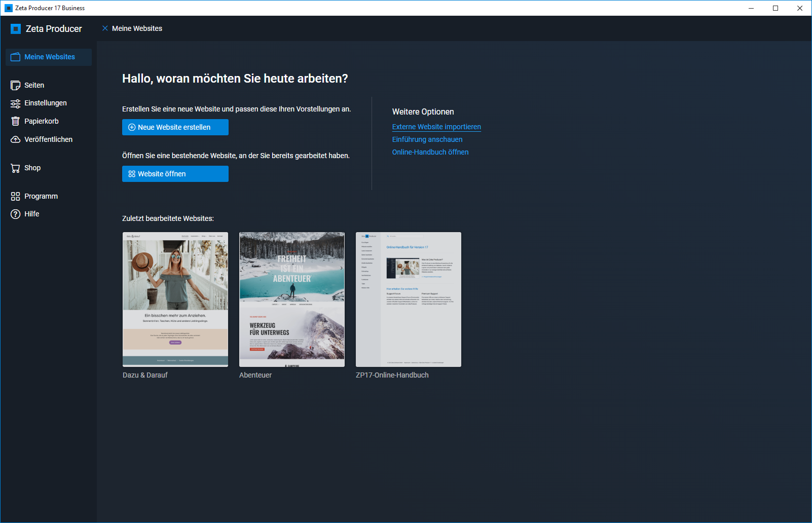The image size is (812, 523).
Task: Click the Seiten page icon
Action: point(16,85)
